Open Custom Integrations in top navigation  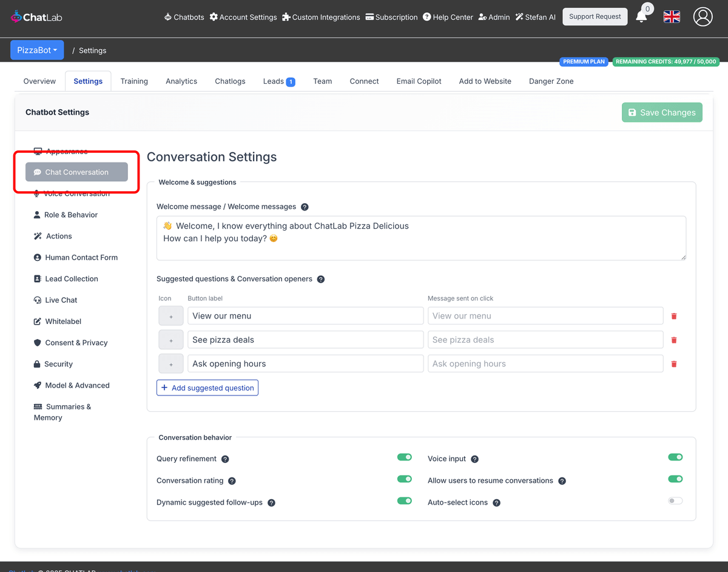[x=321, y=17]
